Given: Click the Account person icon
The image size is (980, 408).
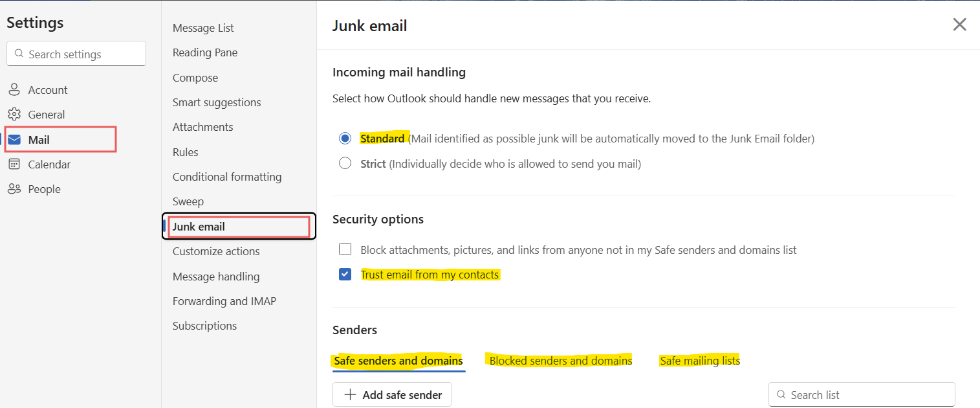Looking at the screenshot, I should click(x=14, y=90).
